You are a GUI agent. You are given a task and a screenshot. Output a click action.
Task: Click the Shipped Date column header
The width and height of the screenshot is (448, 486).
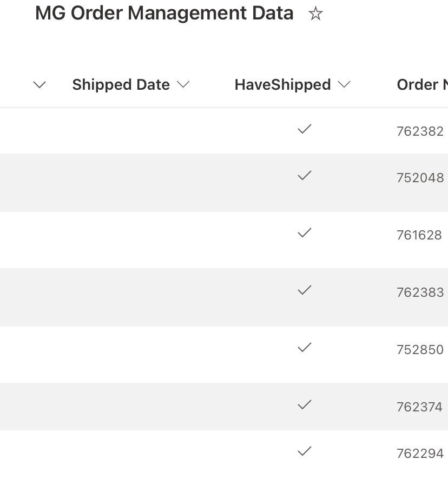click(121, 84)
